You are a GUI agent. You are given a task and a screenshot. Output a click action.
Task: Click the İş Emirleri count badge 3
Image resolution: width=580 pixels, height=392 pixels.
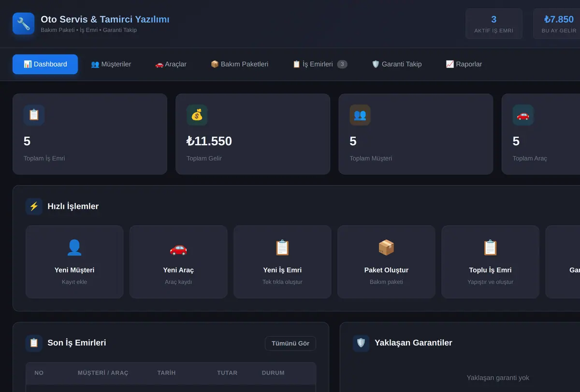(342, 64)
